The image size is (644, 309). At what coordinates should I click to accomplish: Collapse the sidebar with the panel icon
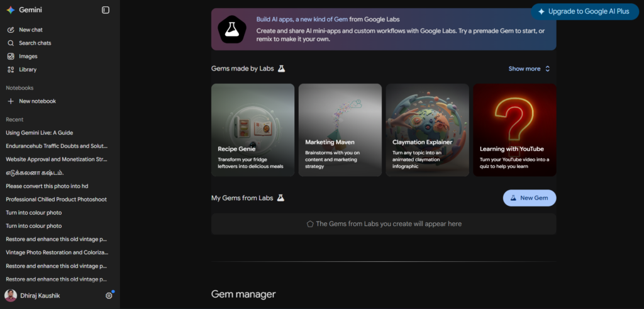click(106, 10)
